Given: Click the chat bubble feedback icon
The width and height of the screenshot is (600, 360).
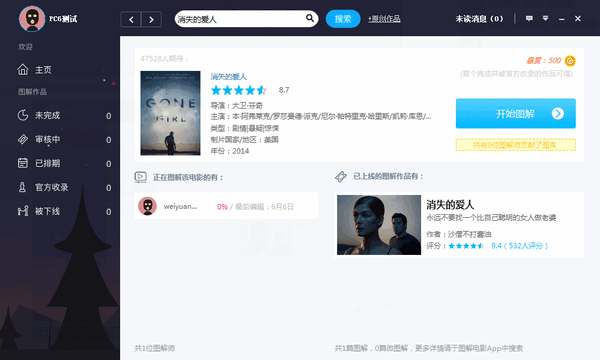Looking at the screenshot, I should click(529, 18).
